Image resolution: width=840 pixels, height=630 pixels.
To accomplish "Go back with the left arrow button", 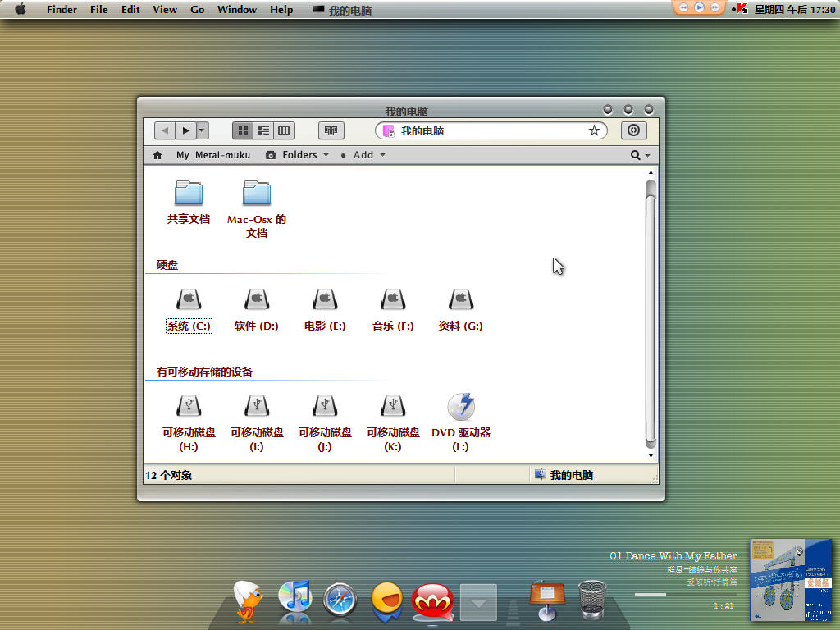I will point(164,130).
